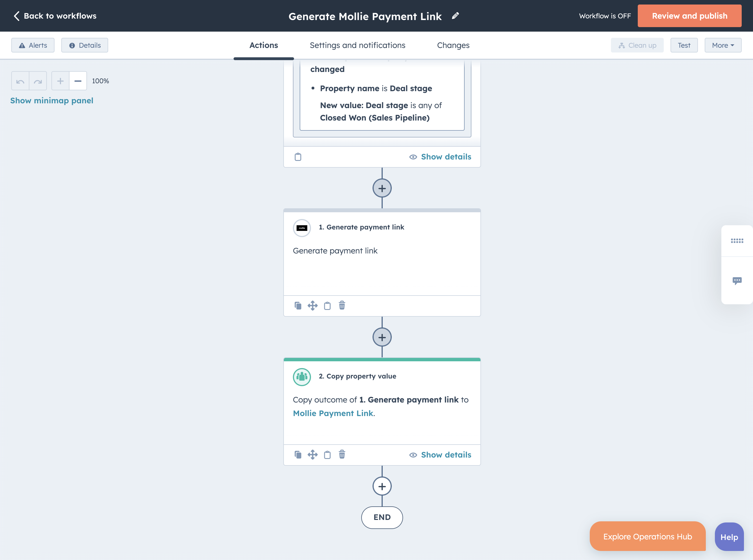Click the Test button

[x=684, y=45]
